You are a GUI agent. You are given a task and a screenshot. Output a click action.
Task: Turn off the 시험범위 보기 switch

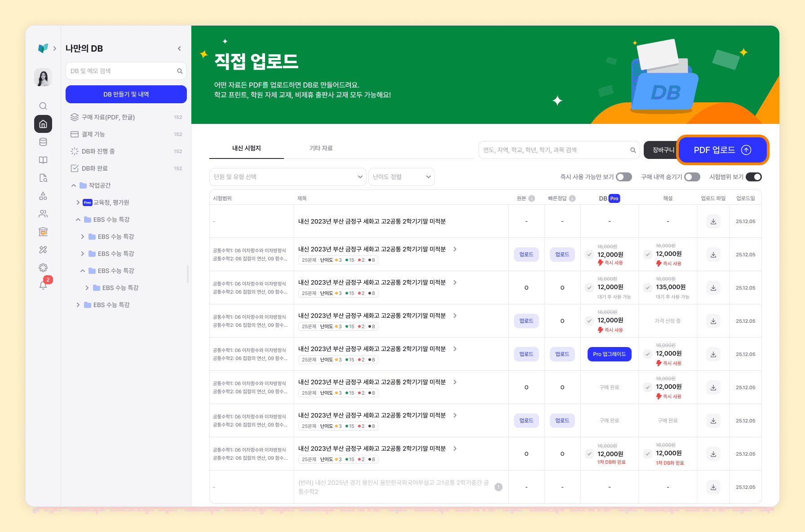754,177
